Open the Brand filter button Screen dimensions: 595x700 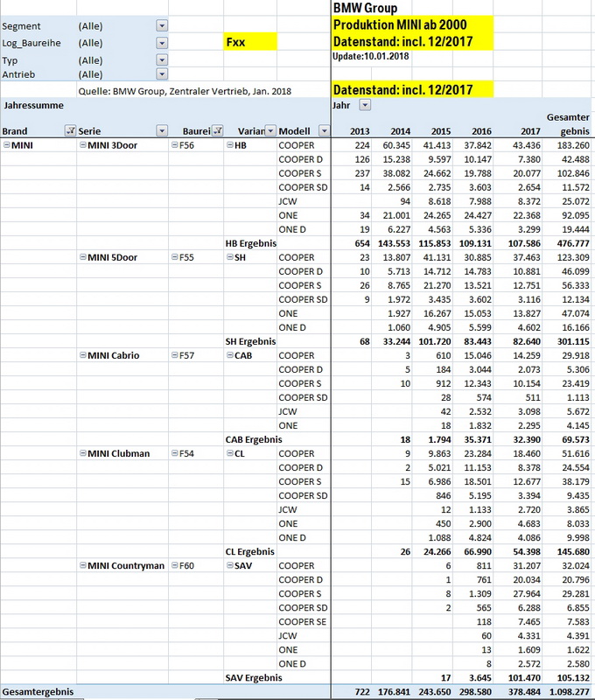[70, 130]
